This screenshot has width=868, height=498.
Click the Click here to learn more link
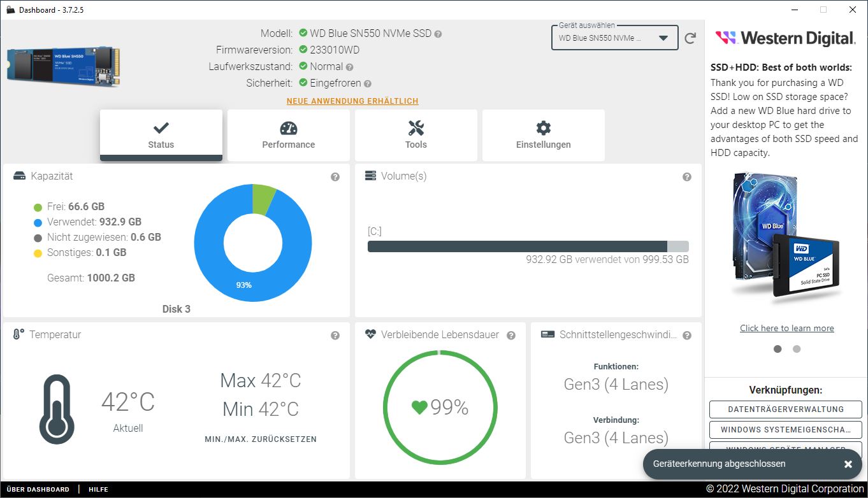(787, 328)
